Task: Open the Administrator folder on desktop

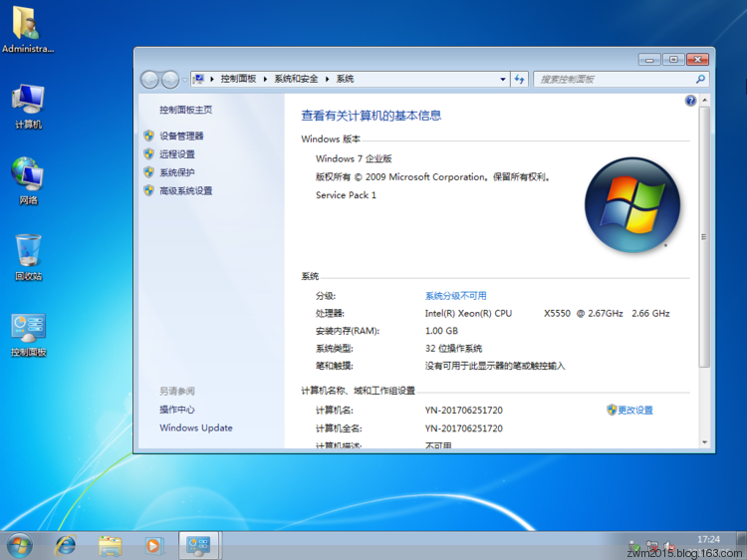Action: [x=28, y=29]
